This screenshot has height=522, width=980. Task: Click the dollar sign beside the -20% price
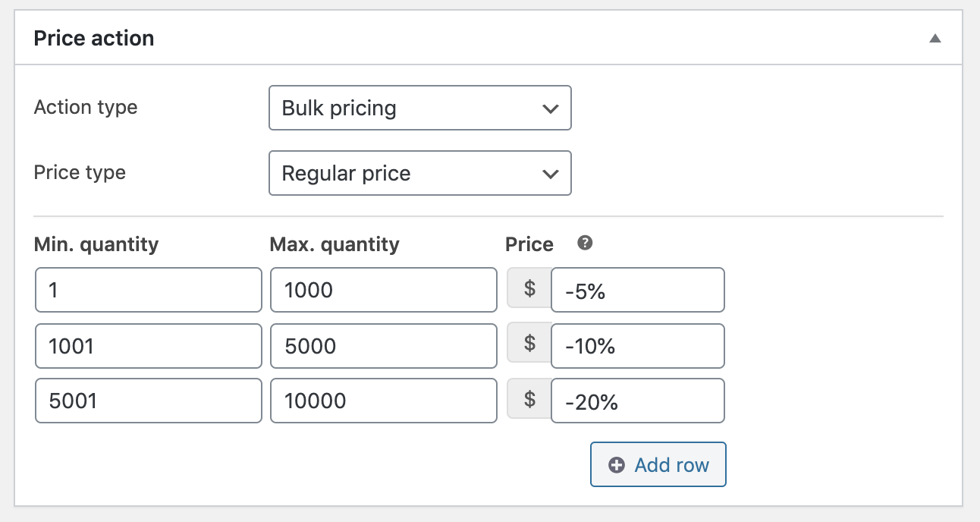pos(529,400)
